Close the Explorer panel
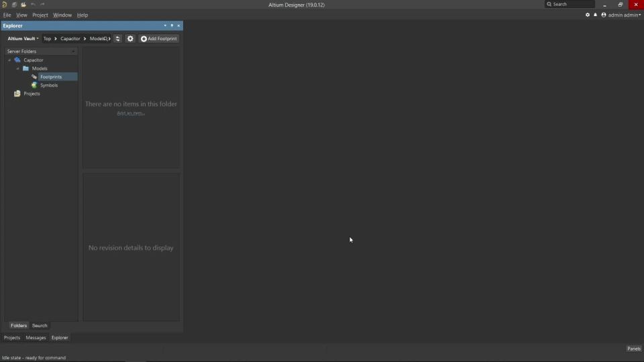 (x=178, y=25)
